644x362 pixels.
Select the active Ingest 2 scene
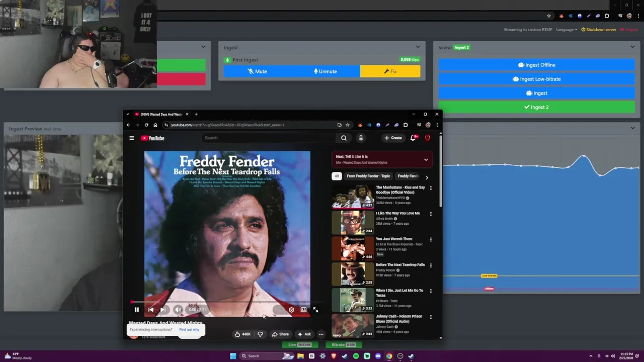click(x=536, y=107)
